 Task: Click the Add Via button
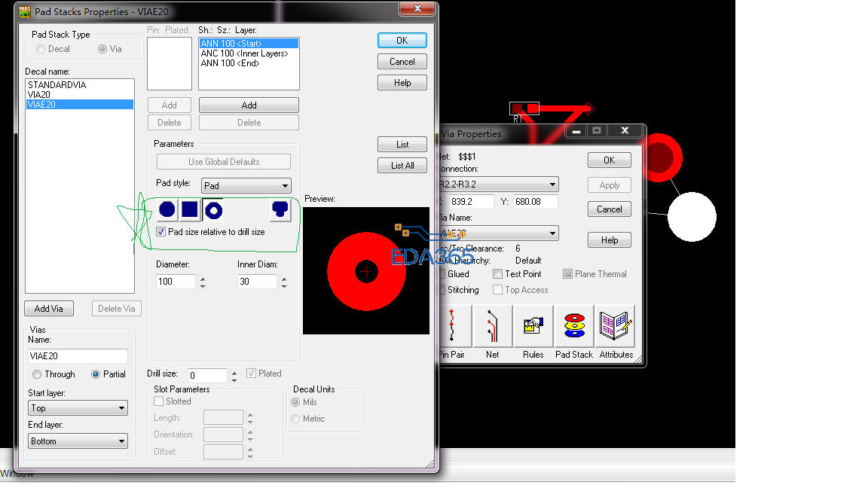click(49, 309)
